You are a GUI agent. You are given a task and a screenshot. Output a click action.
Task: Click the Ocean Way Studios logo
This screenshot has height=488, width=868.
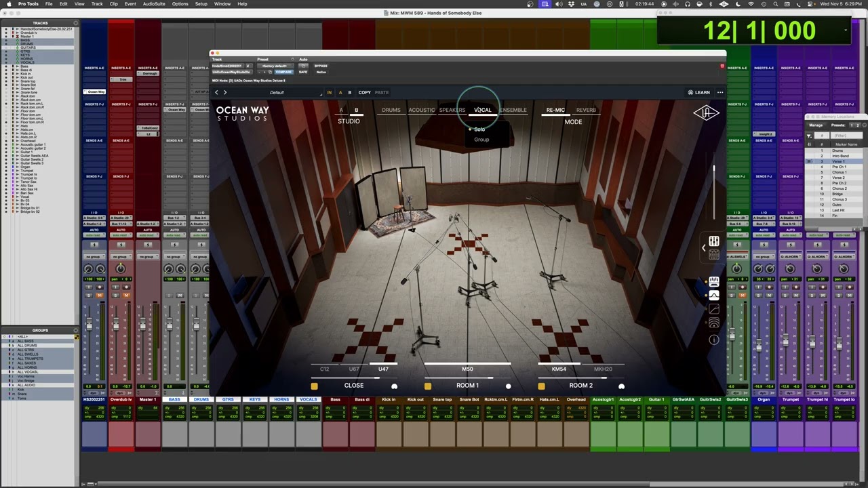pyautogui.click(x=243, y=113)
